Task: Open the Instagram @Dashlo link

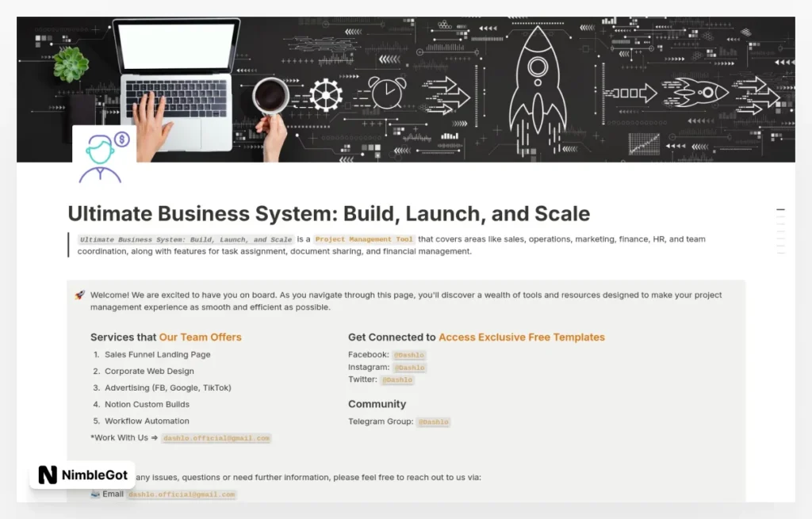Action: click(x=408, y=367)
